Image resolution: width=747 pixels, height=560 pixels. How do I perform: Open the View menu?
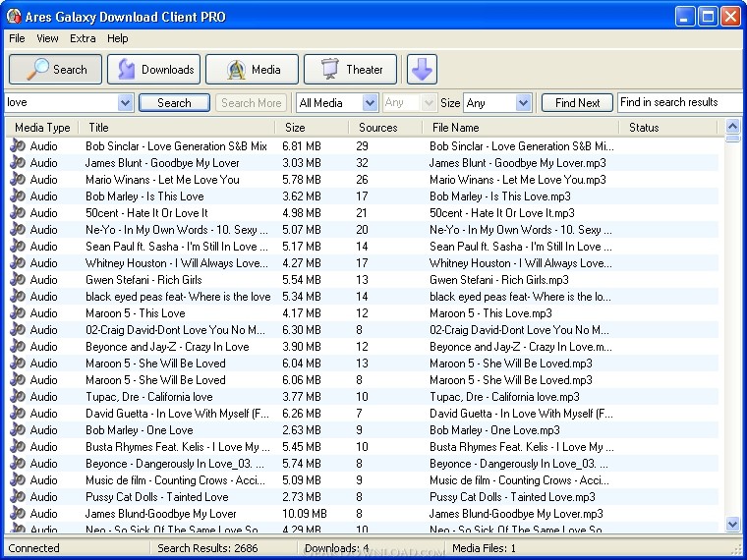[x=47, y=38]
